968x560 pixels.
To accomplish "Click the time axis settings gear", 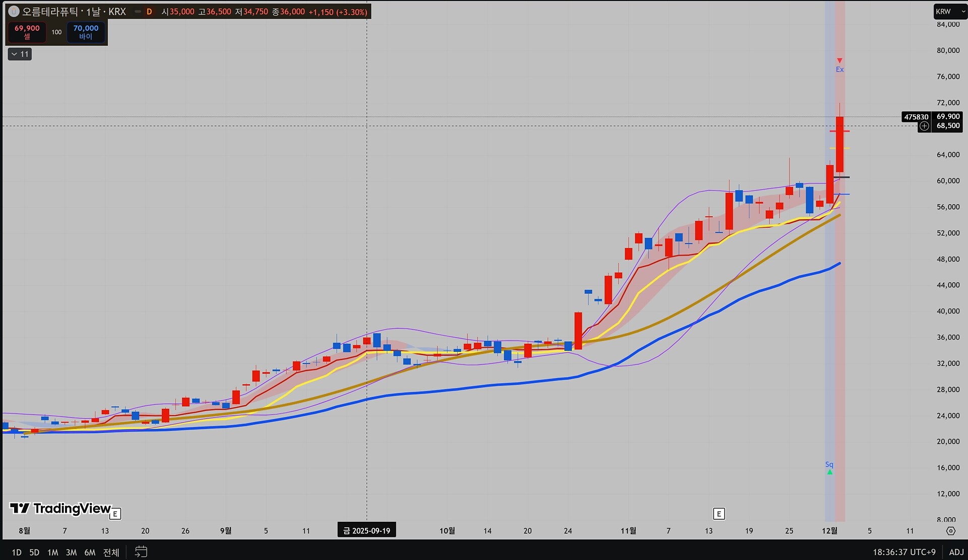I will click(950, 531).
